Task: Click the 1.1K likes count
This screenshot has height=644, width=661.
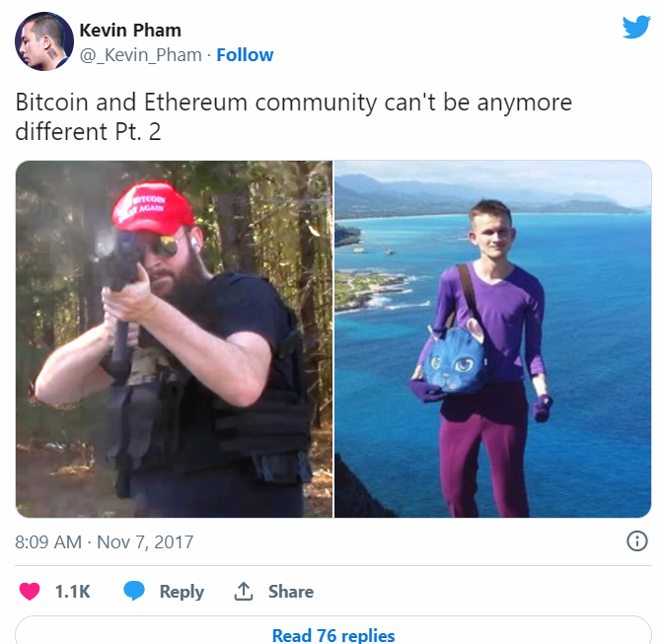Action: point(72,592)
